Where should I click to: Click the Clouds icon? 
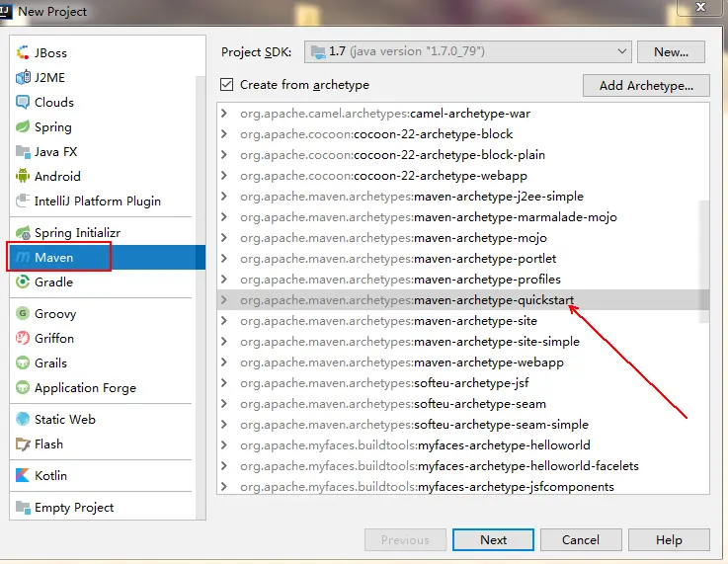point(23,102)
